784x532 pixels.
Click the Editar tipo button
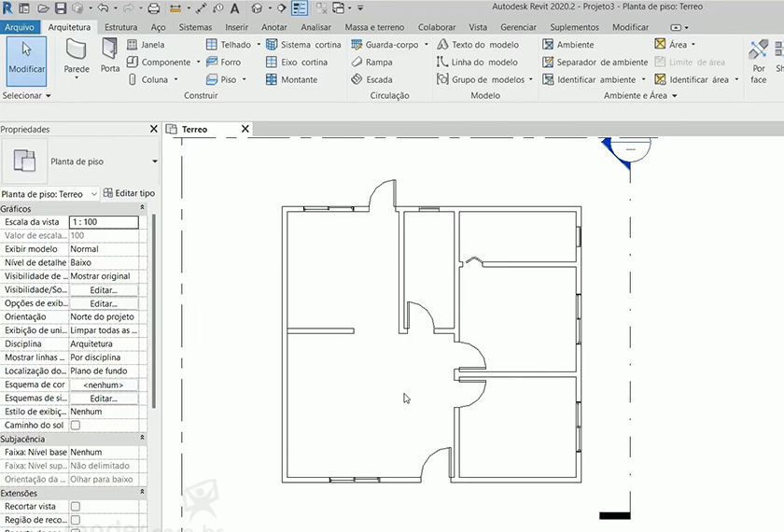coord(129,193)
